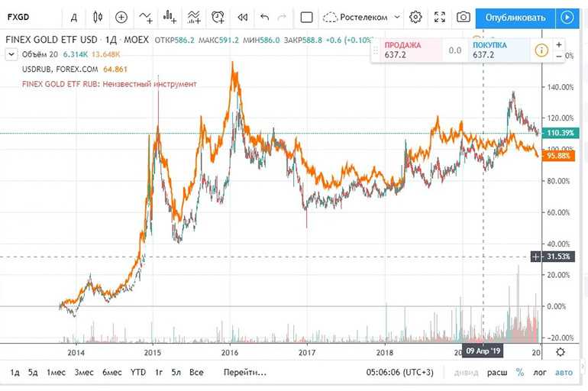Open the 05:06:06 (UTC+3) timezone menu
The width and height of the screenshot is (588, 391).
click(399, 372)
